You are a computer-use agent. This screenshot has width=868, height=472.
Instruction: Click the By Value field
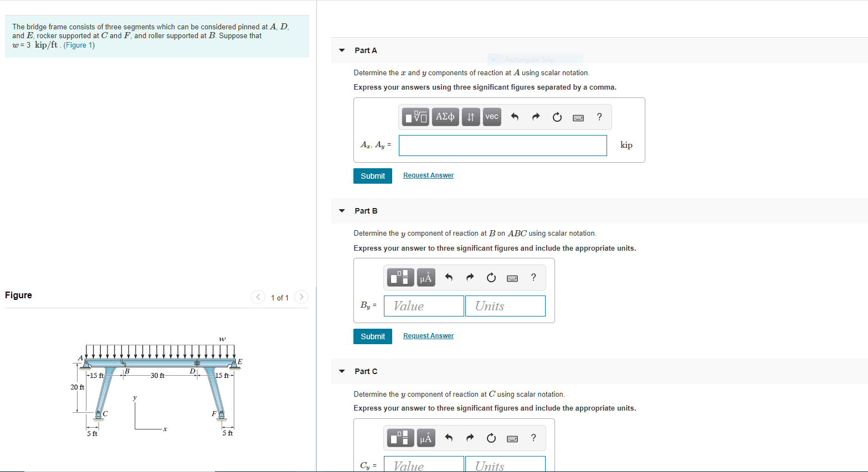pyautogui.click(x=424, y=306)
